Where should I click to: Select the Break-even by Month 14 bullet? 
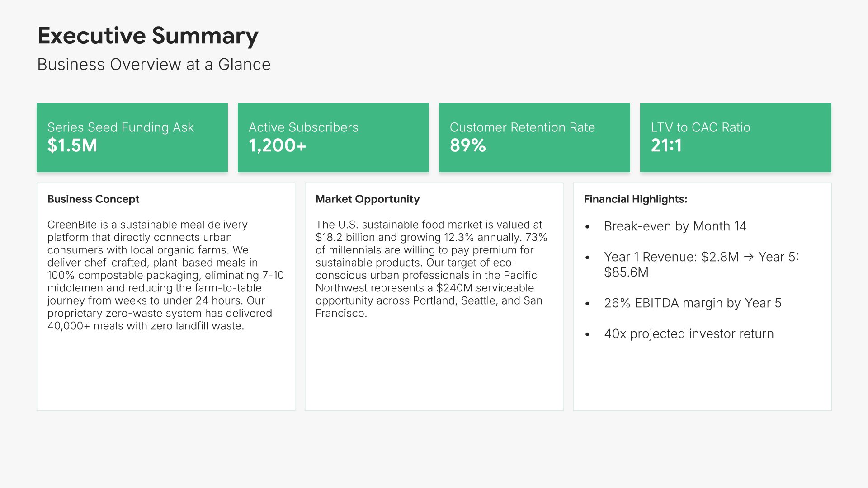pos(675,226)
